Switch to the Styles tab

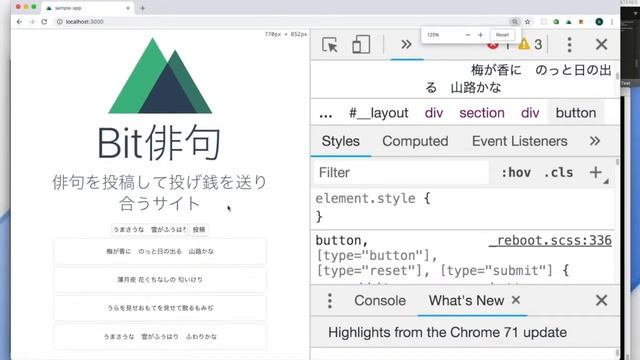click(340, 141)
